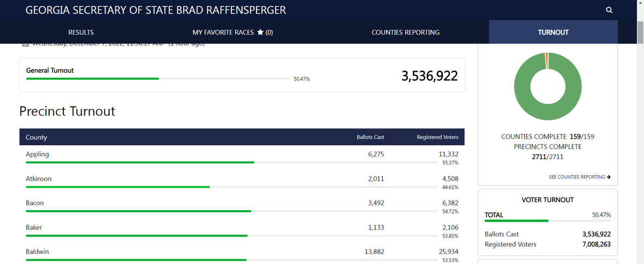Click the 53.80% Baker percentage
644x264 pixels.
click(450, 236)
